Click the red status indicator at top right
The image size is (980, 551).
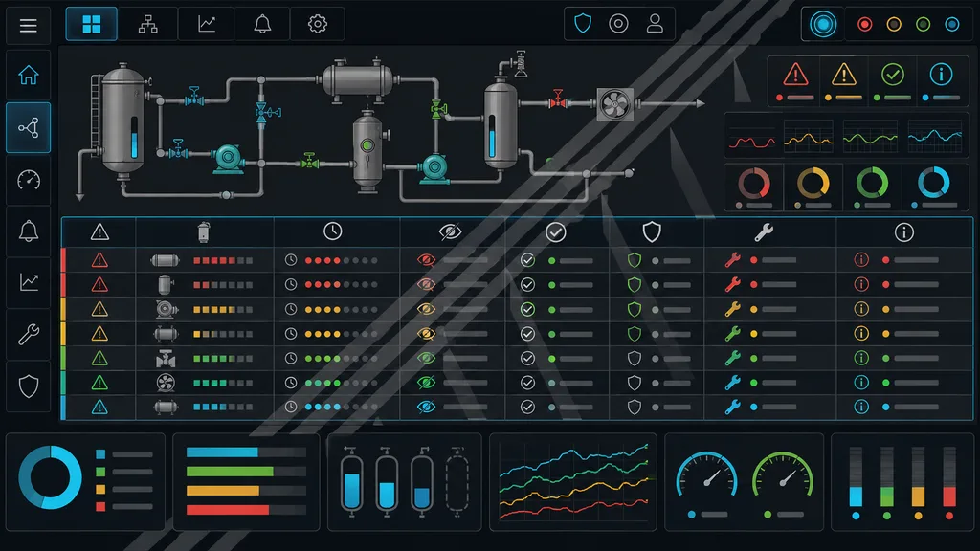[x=864, y=24]
